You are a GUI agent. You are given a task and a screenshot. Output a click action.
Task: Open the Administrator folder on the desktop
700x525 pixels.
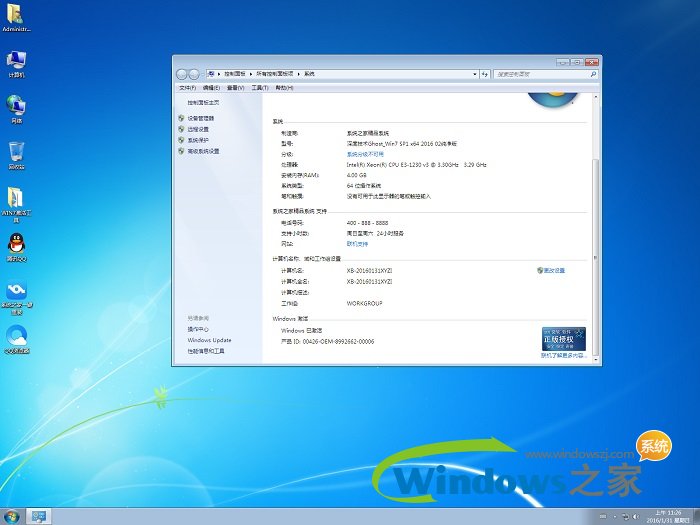(x=16, y=17)
